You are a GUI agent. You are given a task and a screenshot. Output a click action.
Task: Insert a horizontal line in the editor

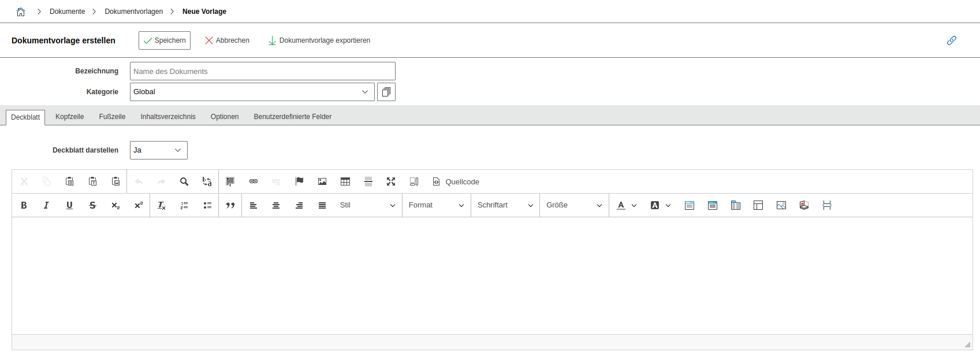pos(368,181)
